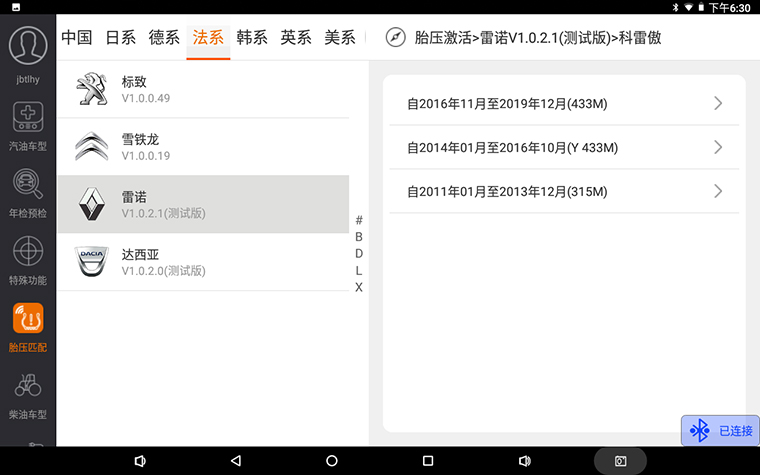This screenshot has width=760, height=475.
Task: Select the 法系 French brands tab
Action: click(x=208, y=37)
